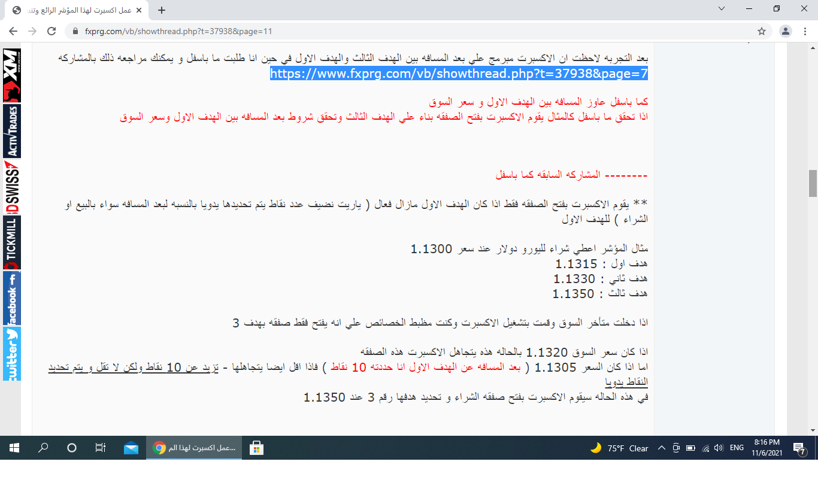Screen dimensions: 818x504
Task: Open the Chrome three-dot menu
Action: tap(805, 31)
